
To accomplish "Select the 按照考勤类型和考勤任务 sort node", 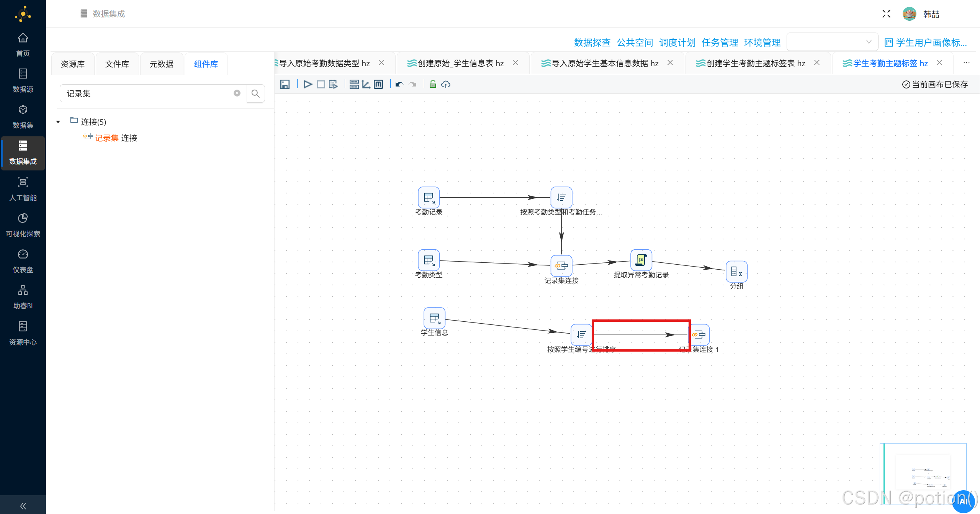I will pyautogui.click(x=561, y=198).
